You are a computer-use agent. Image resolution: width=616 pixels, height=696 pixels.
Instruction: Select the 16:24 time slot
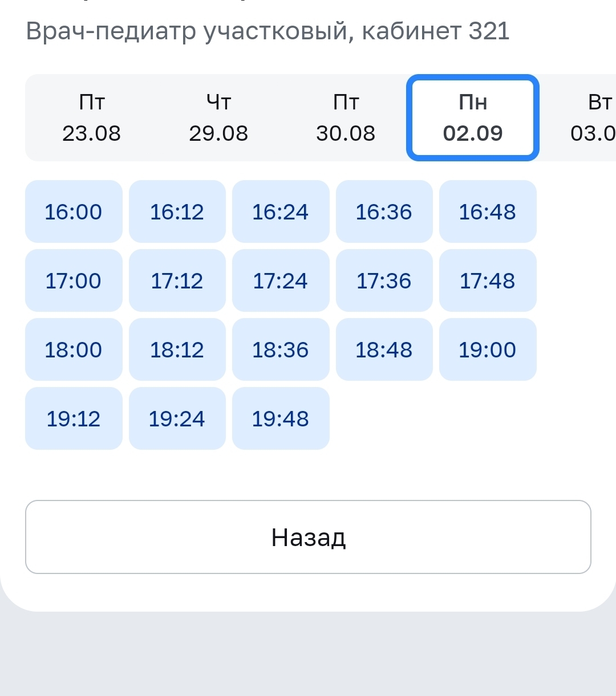pyautogui.click(x=281, y=212)
